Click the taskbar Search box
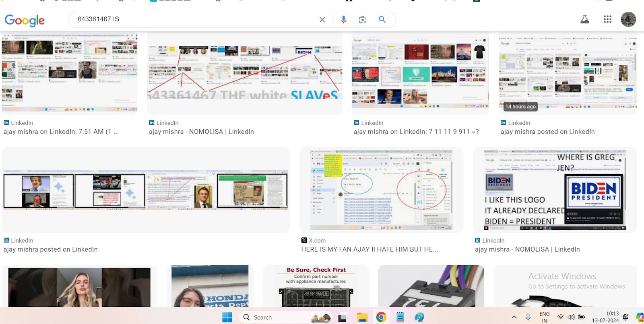The width and height of the screenshot is (644, 324). click(x=286, y=317)
